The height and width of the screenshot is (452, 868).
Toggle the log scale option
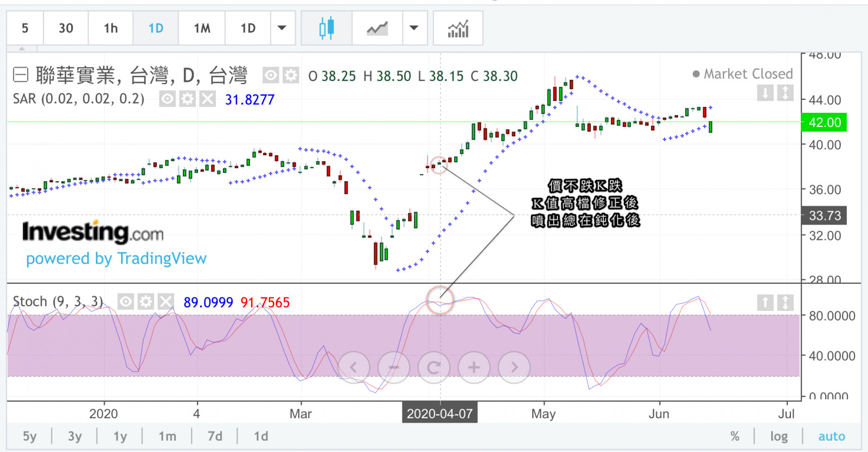pyautogui.click(x=779, y=436)
